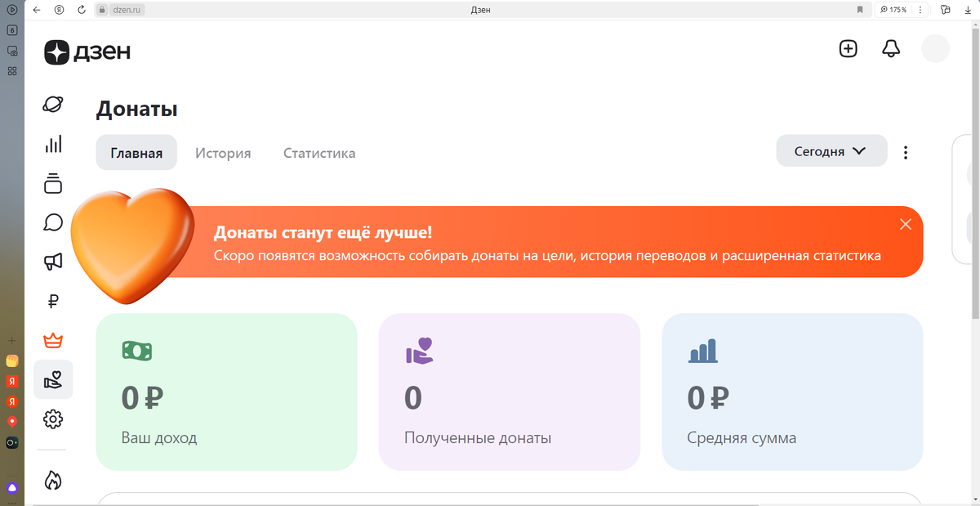
Task: Click the Ваш доход card
Action: click(226, 392)
